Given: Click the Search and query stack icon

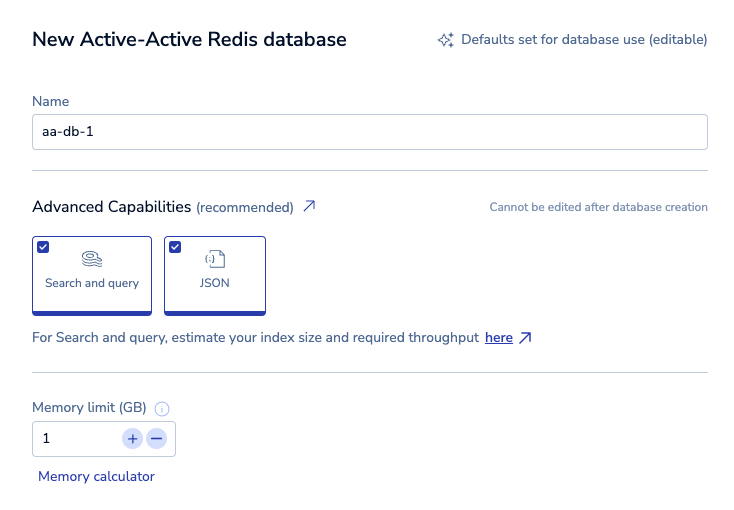Looking at the screenshot, I should pos(91,259).
